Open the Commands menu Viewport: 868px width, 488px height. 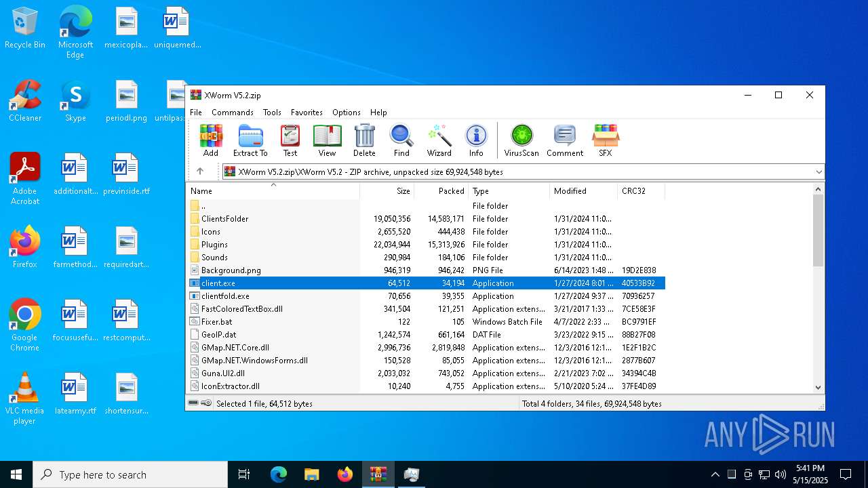coord(233,113)
